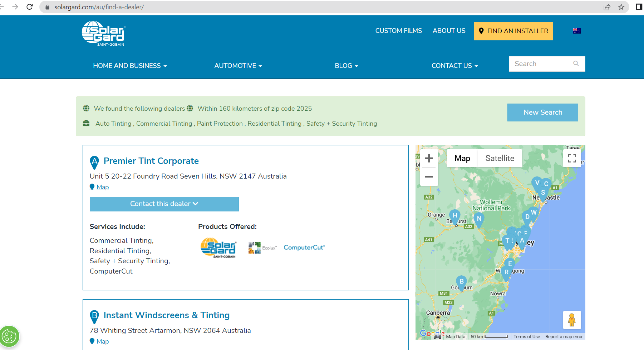This screenshot has width=644, height=350.
Task: Click the ComputerCut product logo
Action: (x=304, y=247)
